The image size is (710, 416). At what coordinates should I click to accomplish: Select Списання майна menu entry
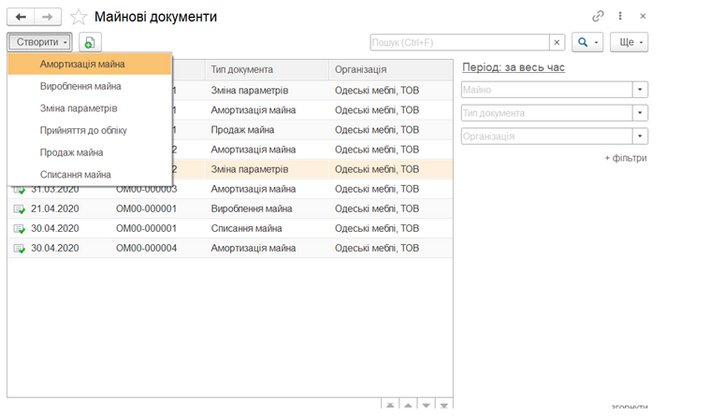pyautogui.click(x=75, y=174)
